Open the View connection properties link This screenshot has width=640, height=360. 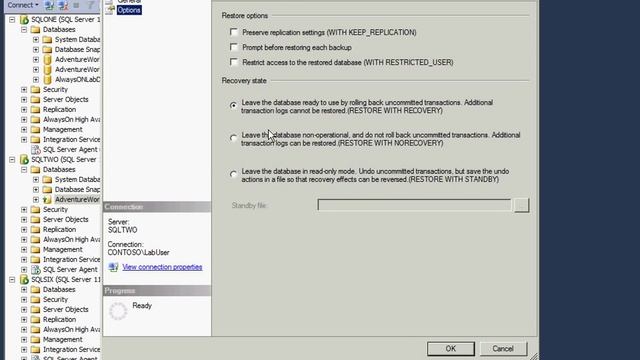tap(162, 267)
